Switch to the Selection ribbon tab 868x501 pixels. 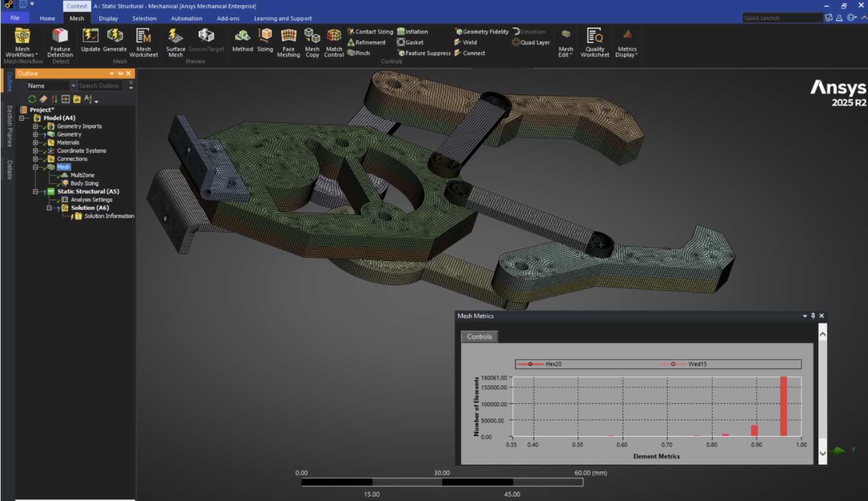pyautogui.click(x=144, y=18)
